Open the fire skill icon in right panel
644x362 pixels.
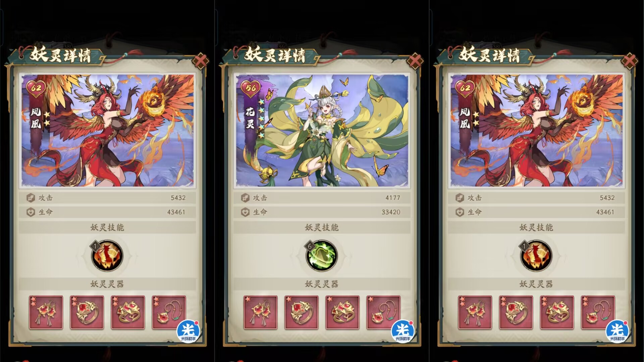coord(536,256)
